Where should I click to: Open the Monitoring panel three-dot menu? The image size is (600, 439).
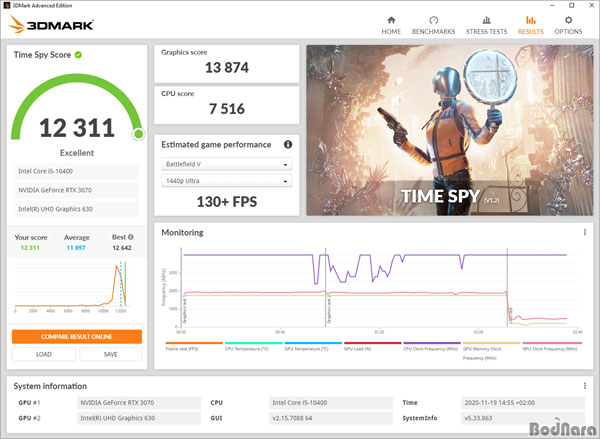[585, 232]
